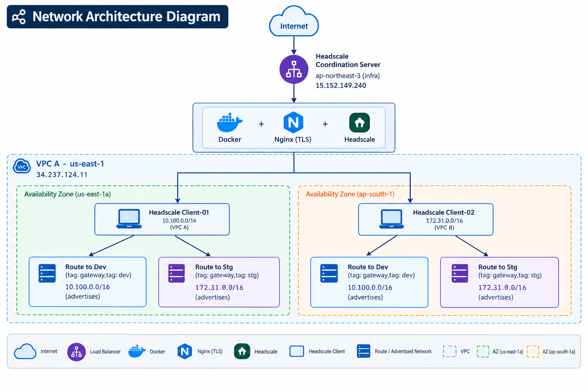Viewport: 588px width, 392px height.
Task: Select the purple Headscale Coordination Server icon
Action: [294, 69]
